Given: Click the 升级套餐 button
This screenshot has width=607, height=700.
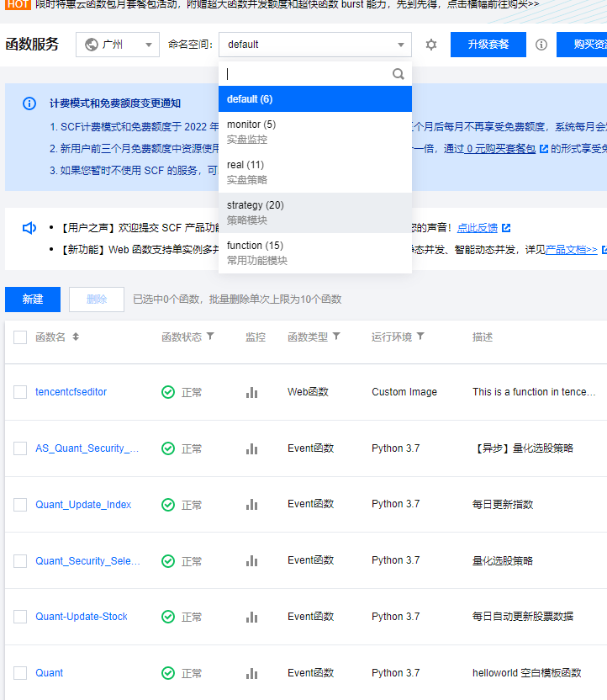Looking at the screenshot, I should (488, 45).
